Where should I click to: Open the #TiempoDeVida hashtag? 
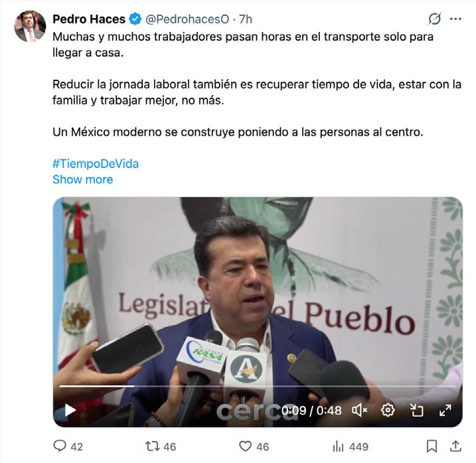point(96,163)
